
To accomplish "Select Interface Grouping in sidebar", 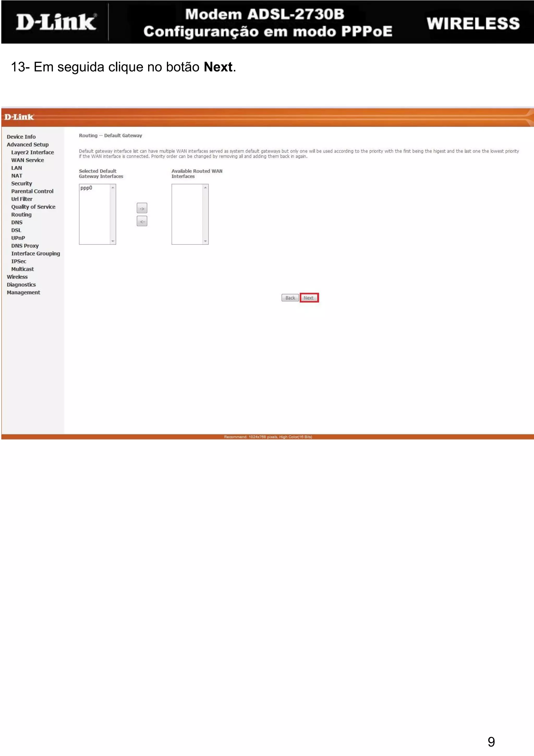I will coord(35,254).
